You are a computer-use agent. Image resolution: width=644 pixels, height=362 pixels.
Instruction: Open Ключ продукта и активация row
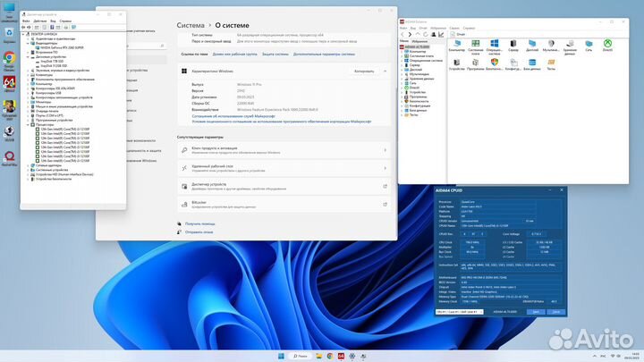(284, 150)
